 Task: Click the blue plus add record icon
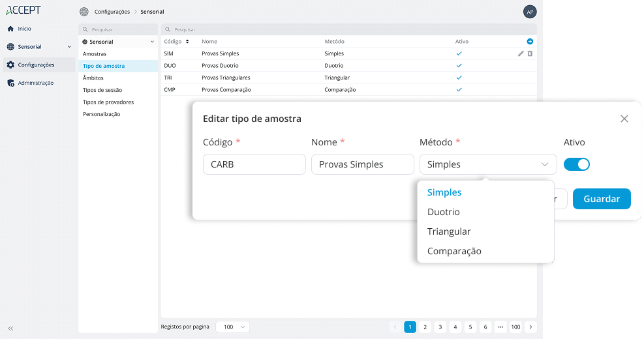click(x=530, y=41)
